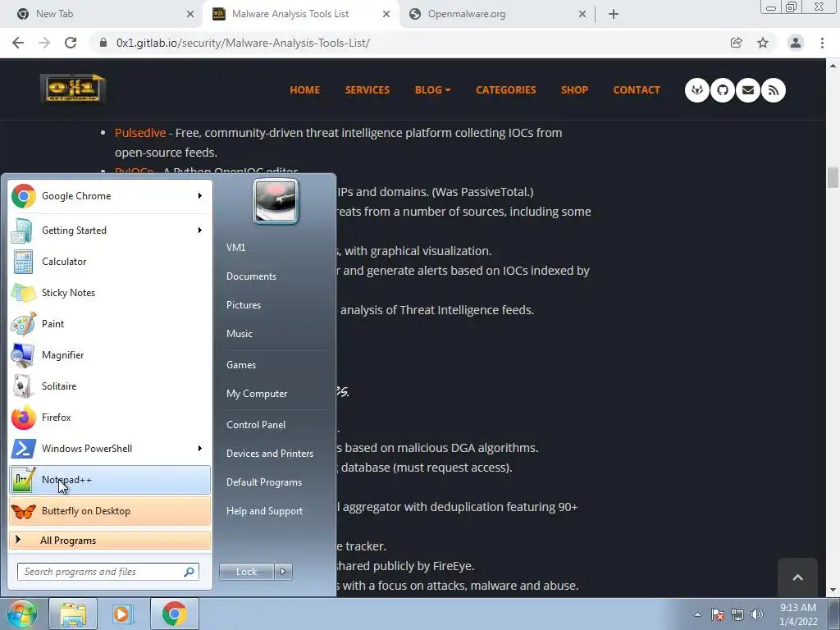This screenshot has height=630, width=840.
Task: Open Chrome's three-dot menu
Action: (x=822, y=43)
